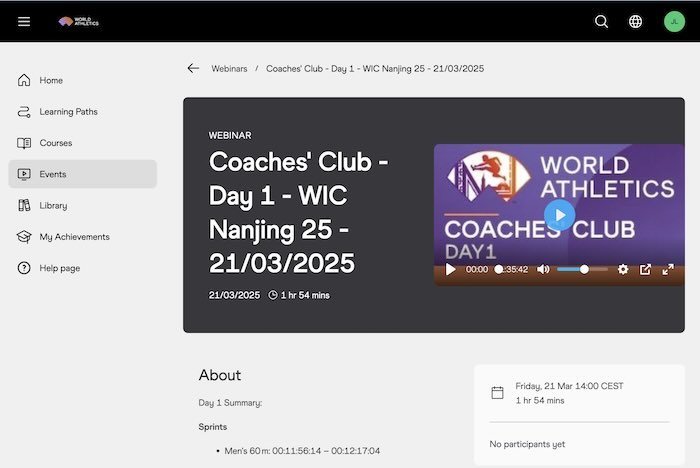Click the Help page question mark icon
The width and height of the screenshot is (700, 468).
[24, 268]
